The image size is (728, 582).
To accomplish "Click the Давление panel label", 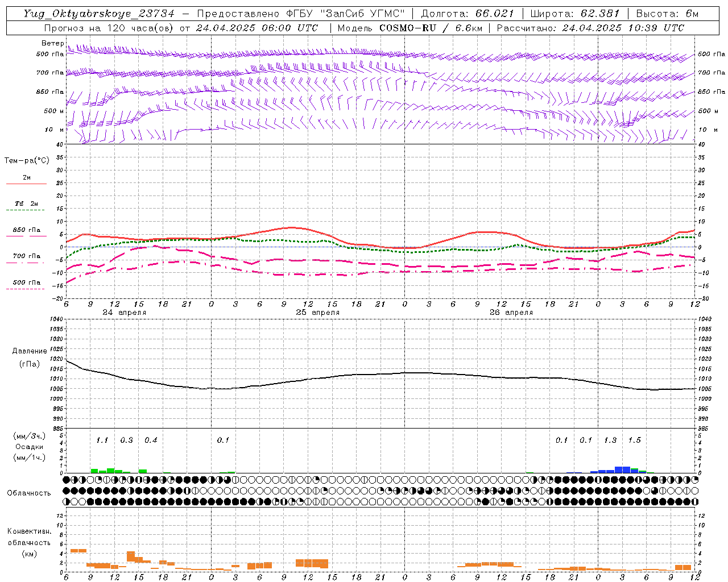I will 30,351.
